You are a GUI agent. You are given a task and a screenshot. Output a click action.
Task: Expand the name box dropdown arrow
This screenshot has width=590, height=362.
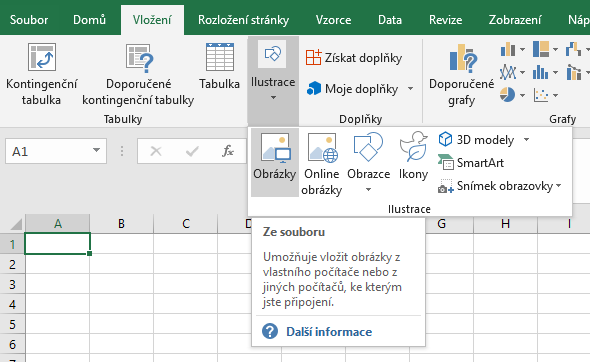tap(96, 151)
